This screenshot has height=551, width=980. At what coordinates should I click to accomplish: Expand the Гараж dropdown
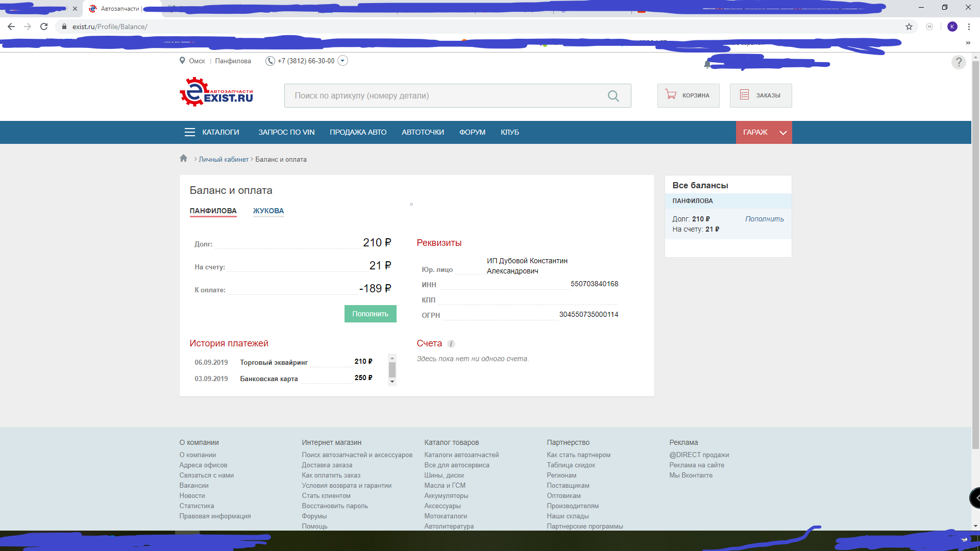tap(764, 132)
